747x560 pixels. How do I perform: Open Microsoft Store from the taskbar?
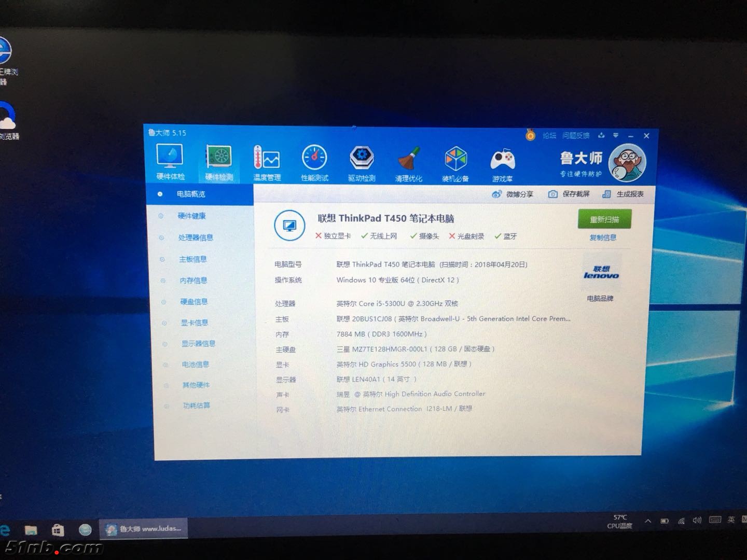(x=58, y=529)
